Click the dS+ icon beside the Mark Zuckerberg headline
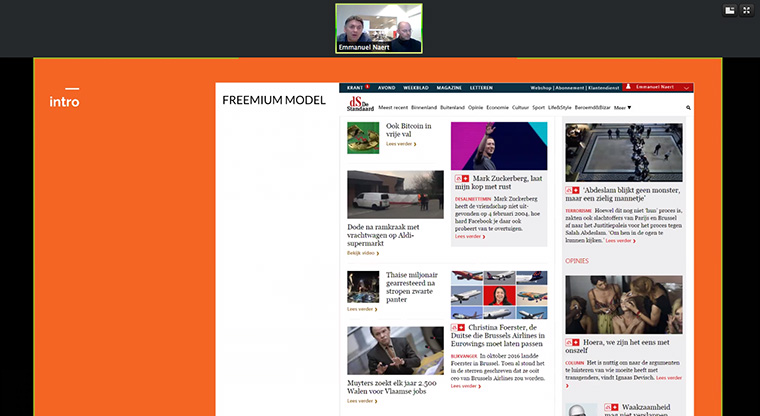Screen dimensions: 760x416 462,178
